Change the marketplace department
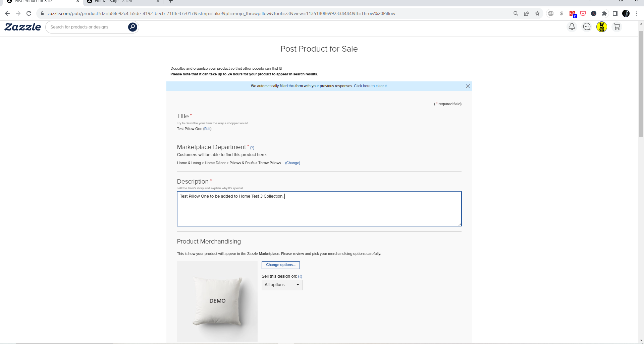The image size is (644, 344). 292,163
